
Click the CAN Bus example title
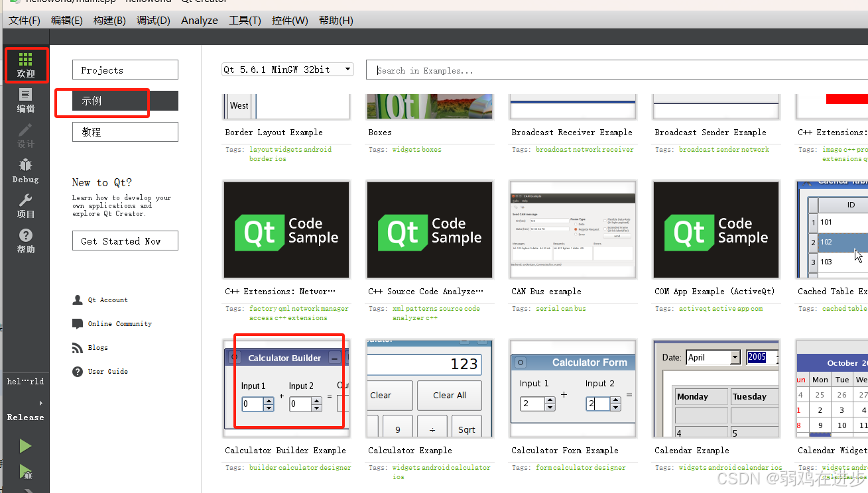(546, 292)
